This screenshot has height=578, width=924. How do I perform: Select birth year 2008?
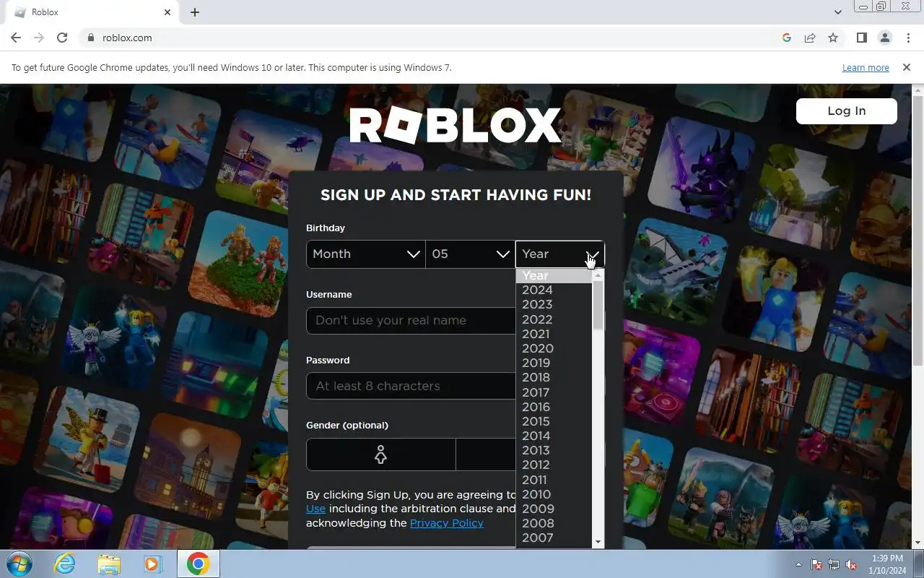(x=554, y=523)
